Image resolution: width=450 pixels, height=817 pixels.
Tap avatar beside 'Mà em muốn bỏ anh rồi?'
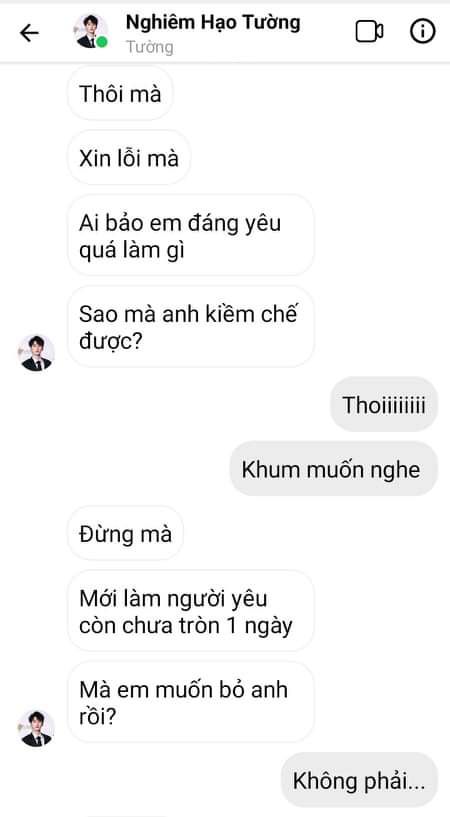[36, 728]
